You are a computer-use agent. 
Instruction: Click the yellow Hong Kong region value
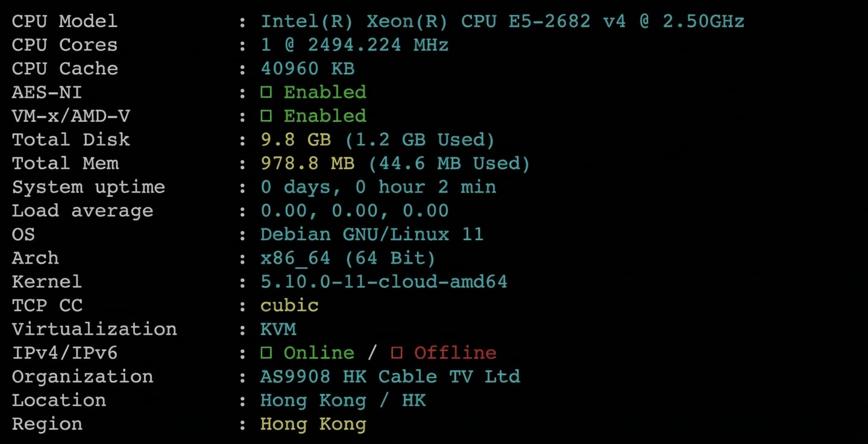313,424
